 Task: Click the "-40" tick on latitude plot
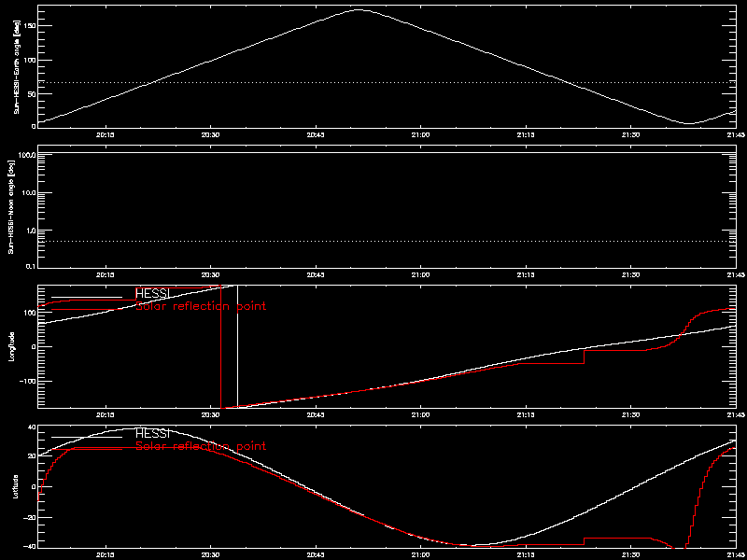(29, 546)
